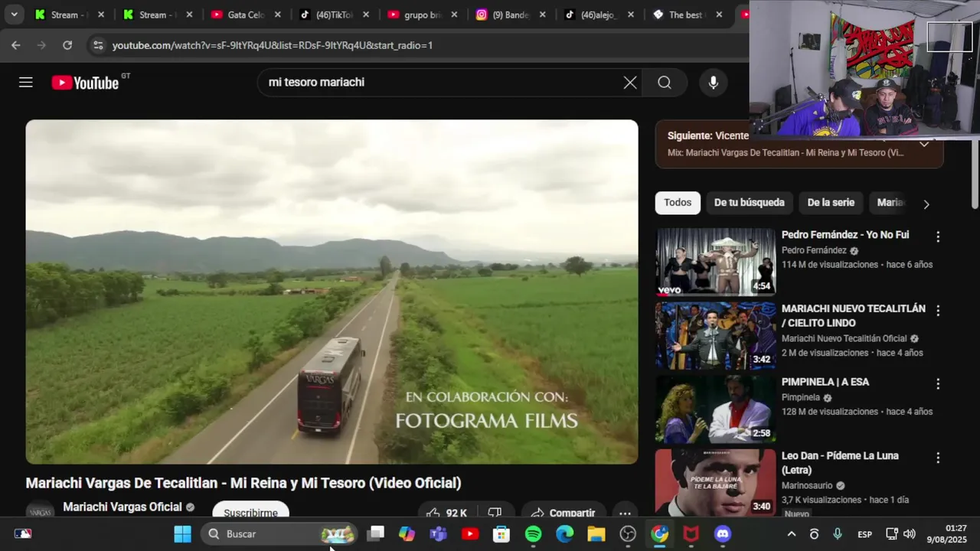Share the video via Compartir button
Viewport: 980px width, 551px height.
(x=563, y=513)
